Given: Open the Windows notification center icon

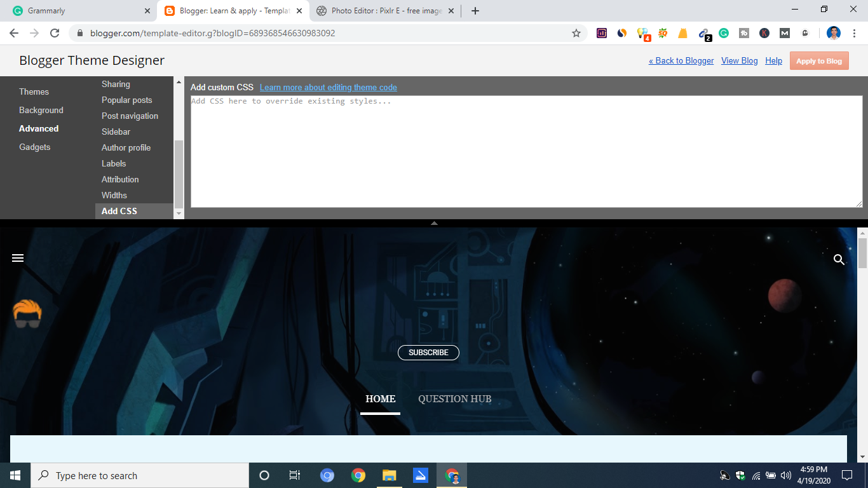Looking at the screenshot, I should (x=846, y=475).
